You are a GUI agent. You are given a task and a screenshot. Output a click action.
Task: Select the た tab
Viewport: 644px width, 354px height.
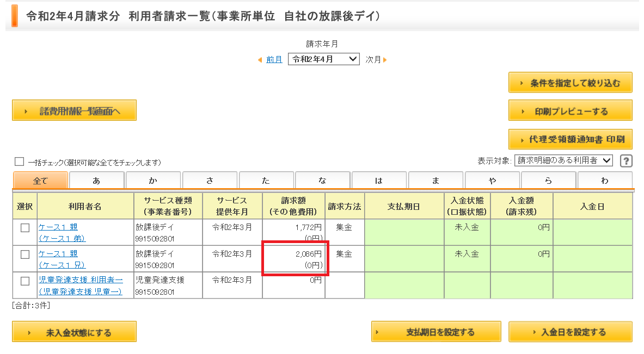coord(266,181)
